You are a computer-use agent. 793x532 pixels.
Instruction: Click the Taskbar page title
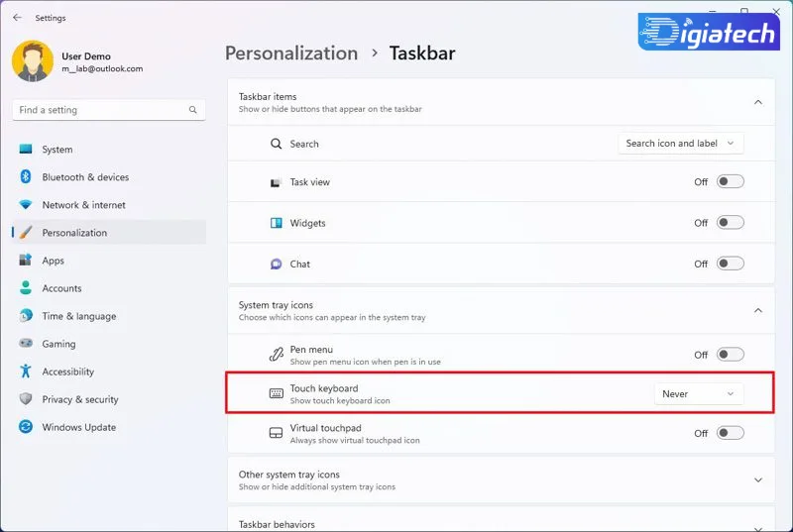coord(422,53)
